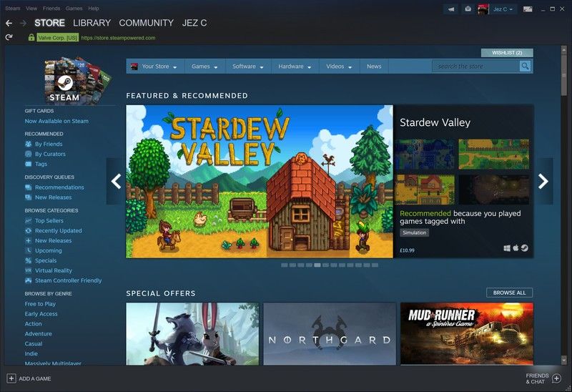The image size is (572, 392).
Task: Click the Specials percent icon
Action: pos(28,260)
